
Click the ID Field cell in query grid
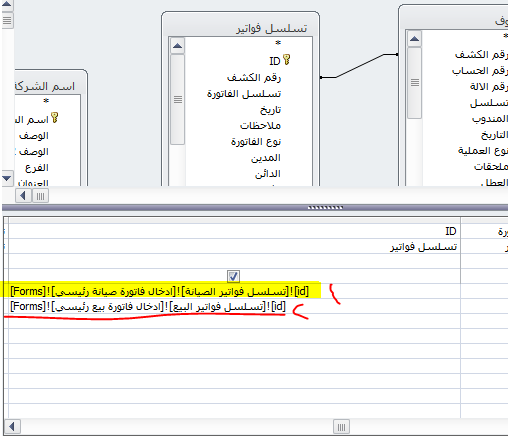click(234, 231)
